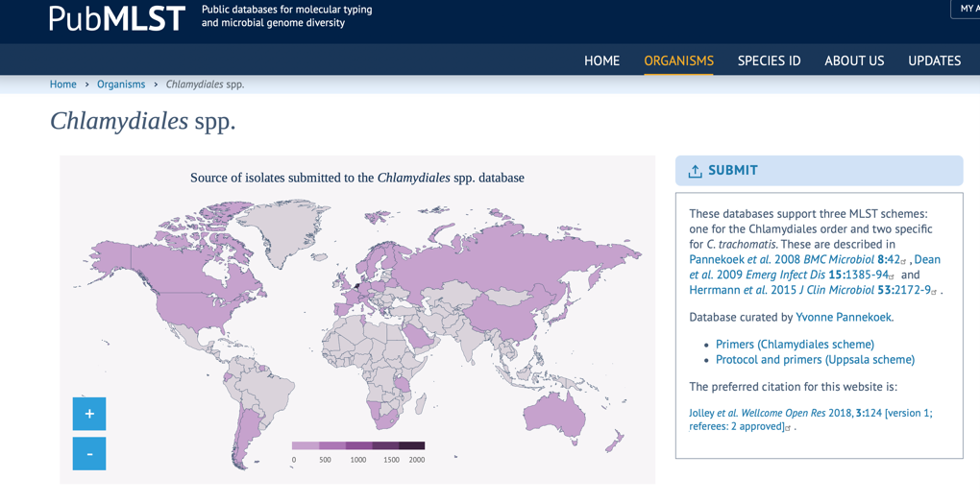Click the Organisms breadcrumb link
Viewport: 980px width, 503px height.
pyautogui.click(x=121, y=84)
